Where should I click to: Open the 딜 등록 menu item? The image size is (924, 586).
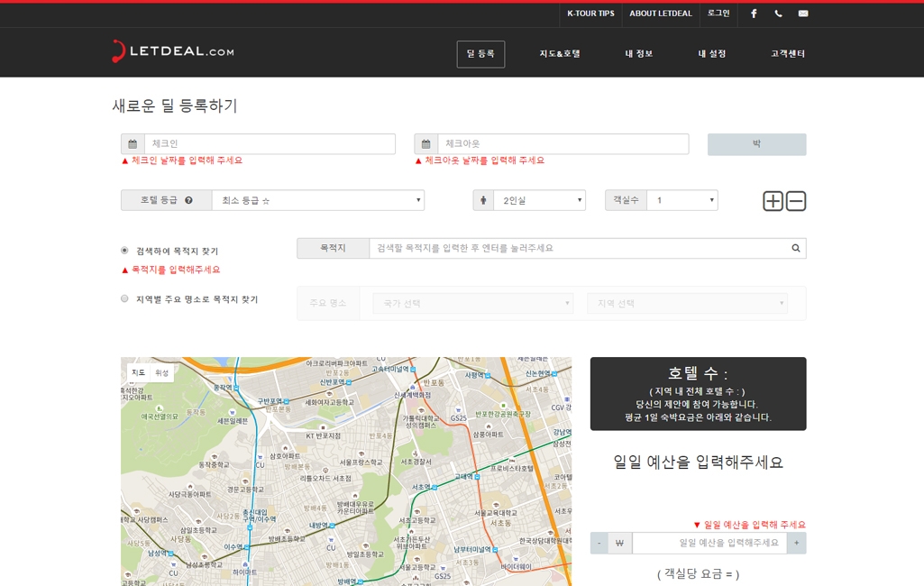[x=480, y=54]
